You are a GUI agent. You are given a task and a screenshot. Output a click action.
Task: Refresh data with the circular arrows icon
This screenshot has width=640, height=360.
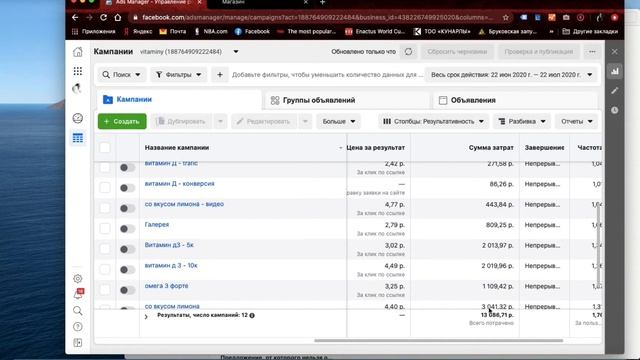pyautogui.click(x=408, y=52)
